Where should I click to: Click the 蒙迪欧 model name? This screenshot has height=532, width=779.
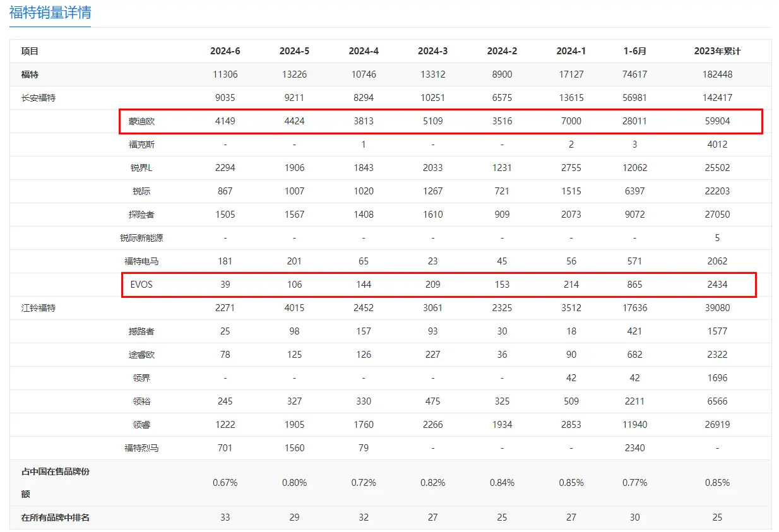141,121
